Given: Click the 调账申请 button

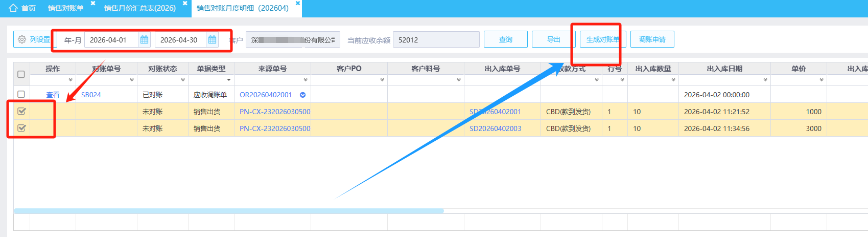Looking at the screenshot, I should tap(652, 39).
